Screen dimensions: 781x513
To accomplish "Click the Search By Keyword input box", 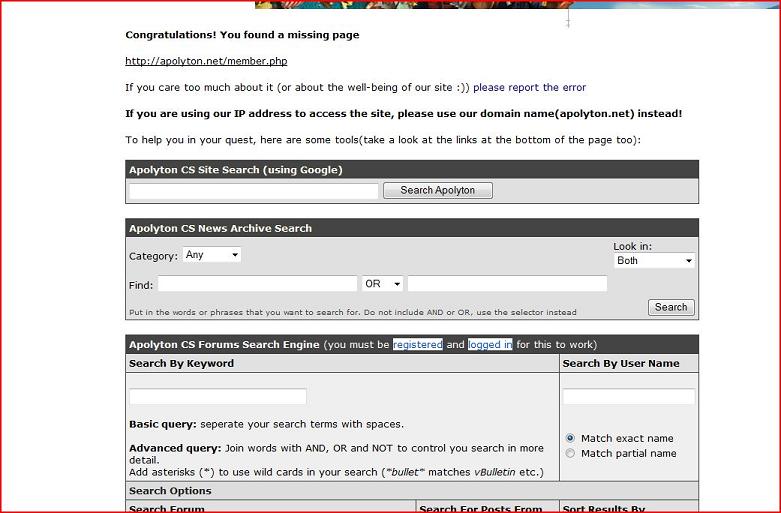I will tap(218, 397).
